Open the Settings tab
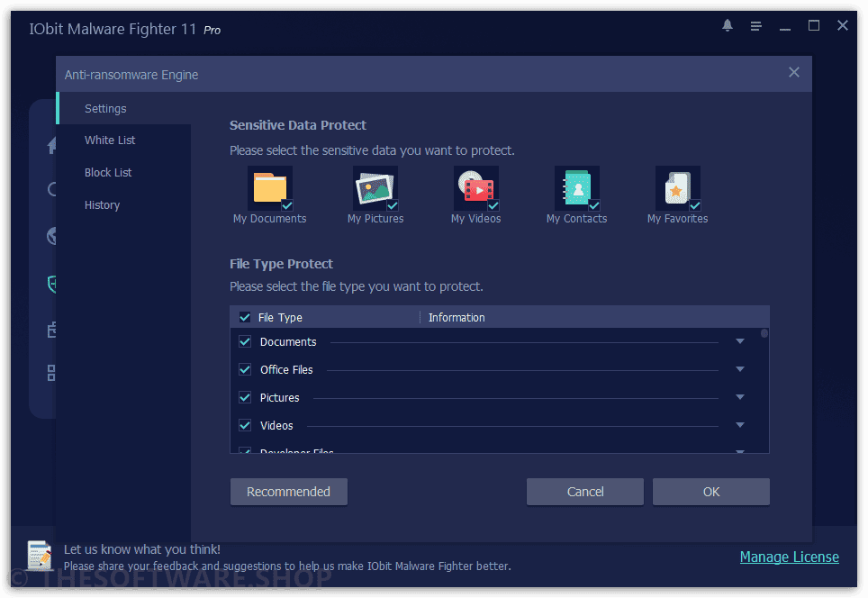 click(124, 109)
